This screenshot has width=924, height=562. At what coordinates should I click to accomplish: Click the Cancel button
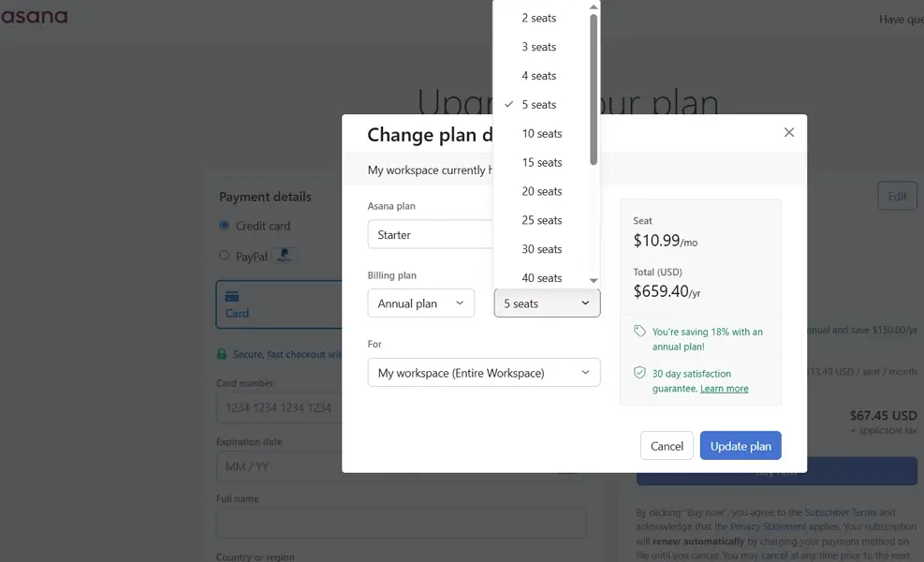[x=667, y=446]
